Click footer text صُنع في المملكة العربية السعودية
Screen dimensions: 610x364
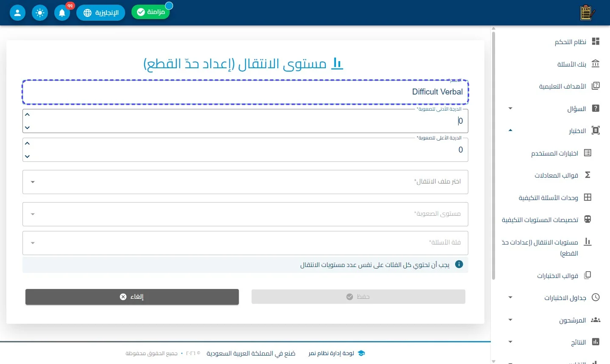point(251,353)
